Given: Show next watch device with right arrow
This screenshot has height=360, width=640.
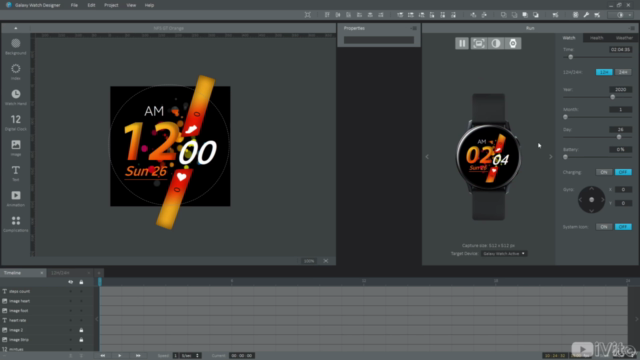Looking at the screenshot, I should (x=551, y=157).
